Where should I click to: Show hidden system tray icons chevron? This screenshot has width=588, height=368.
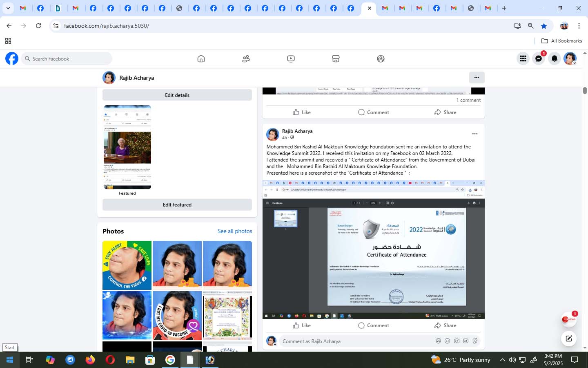click(x=502, y=360)
